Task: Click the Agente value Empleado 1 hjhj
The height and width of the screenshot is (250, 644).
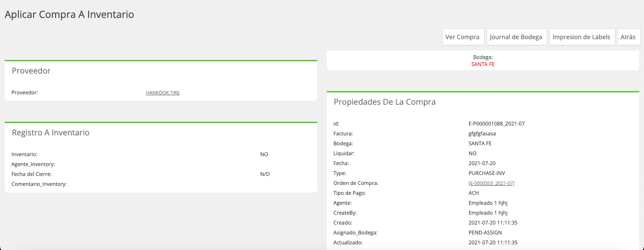Action: point(488,203)
